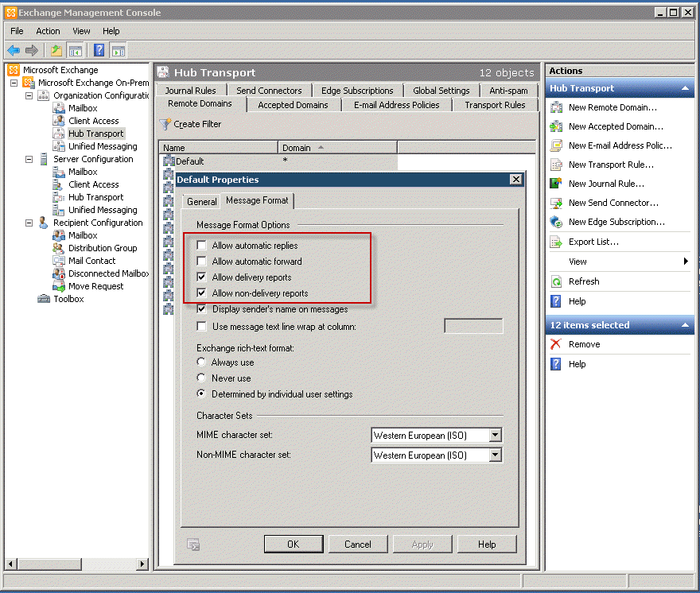Click the Microsoft Exchange root node icon
Viewport: 700px width, 593px height.
(14, 70)
